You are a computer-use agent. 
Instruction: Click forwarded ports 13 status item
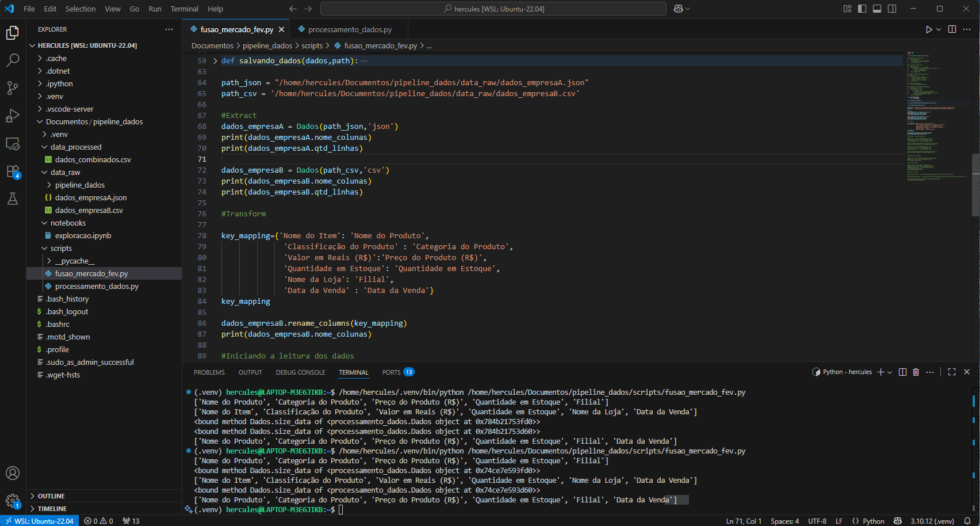tap(131, 521)
